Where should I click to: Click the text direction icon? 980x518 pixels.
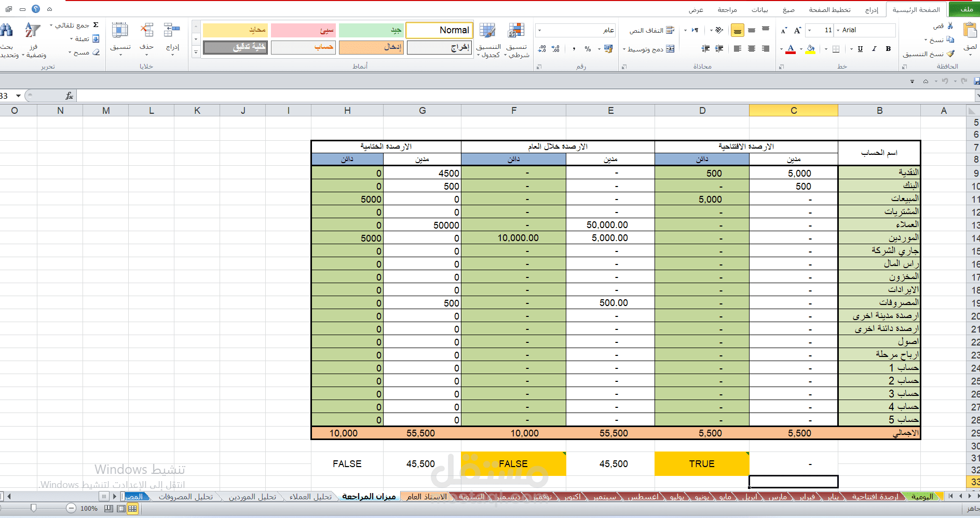pyautogui.click(x=695, y=30)
